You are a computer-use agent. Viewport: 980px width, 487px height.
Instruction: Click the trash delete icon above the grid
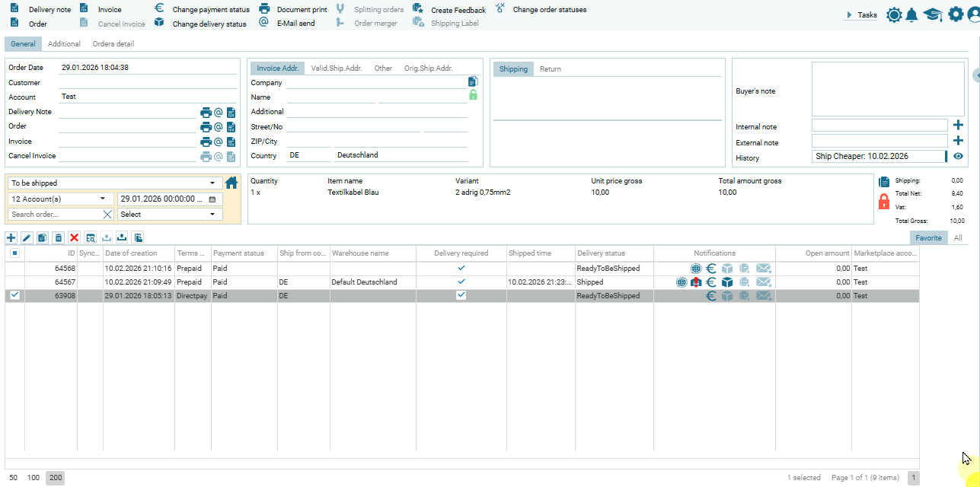coord(58,238)
